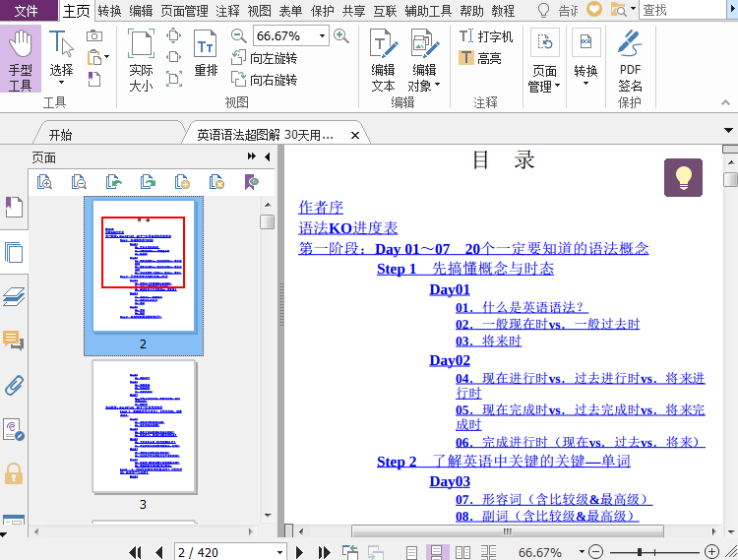This screenshot has width=738, height=560.
Task: Rotate view left (向左旋转)
Action: (x=264, y=58)
